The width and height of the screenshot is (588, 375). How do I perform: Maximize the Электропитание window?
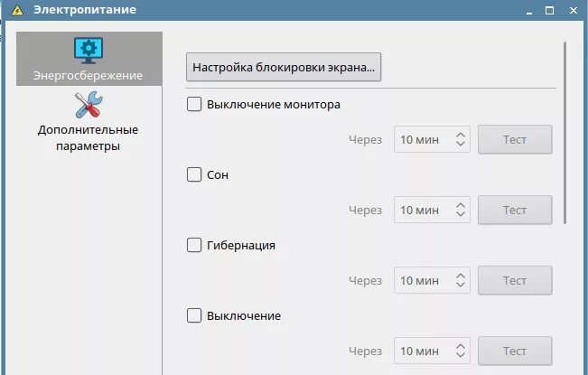click(550, 10)
